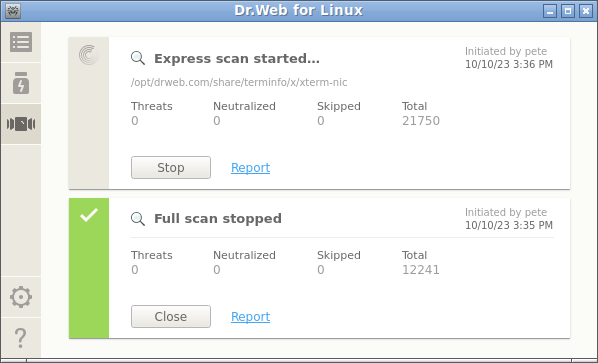Open the quarantine jar sidebar icon
Viewport: 598px width, 363px height.
pyautogui.click(x=21, y=83)
